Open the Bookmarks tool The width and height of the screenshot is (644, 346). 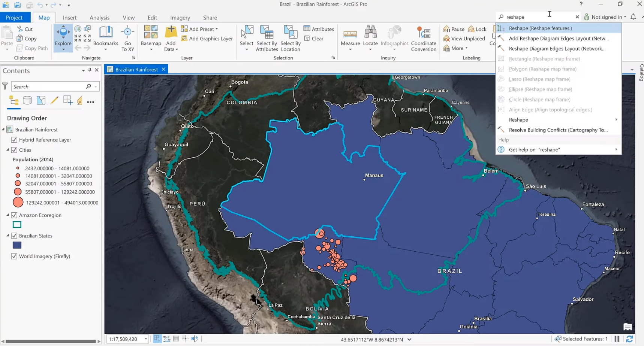[x=106, y=38]
